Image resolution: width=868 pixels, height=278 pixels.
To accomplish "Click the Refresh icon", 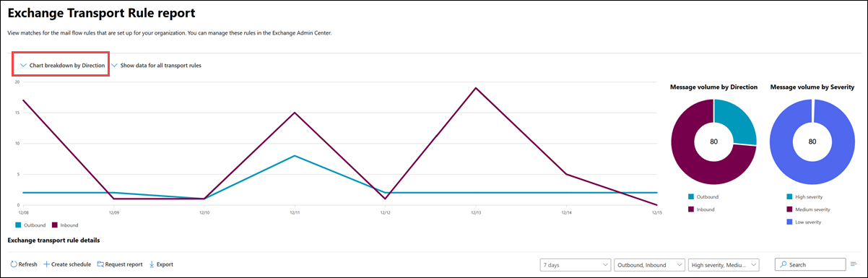I will click(x=12, y=264).
